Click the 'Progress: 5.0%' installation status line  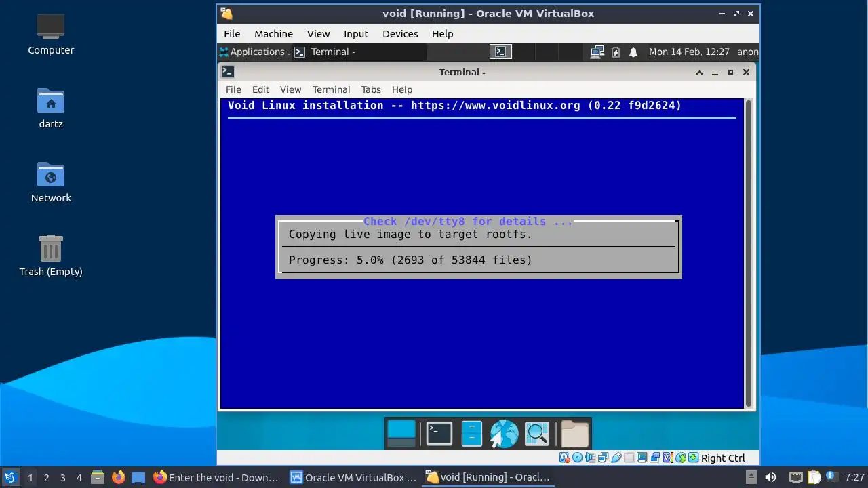[410, 260]
